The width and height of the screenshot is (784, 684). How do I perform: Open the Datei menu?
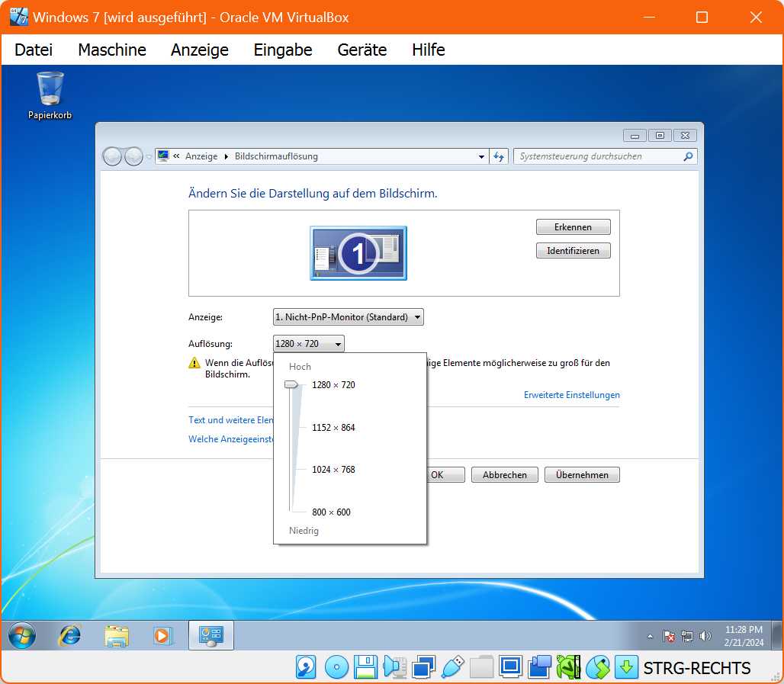pyautogui.click(x=34, y=50)
